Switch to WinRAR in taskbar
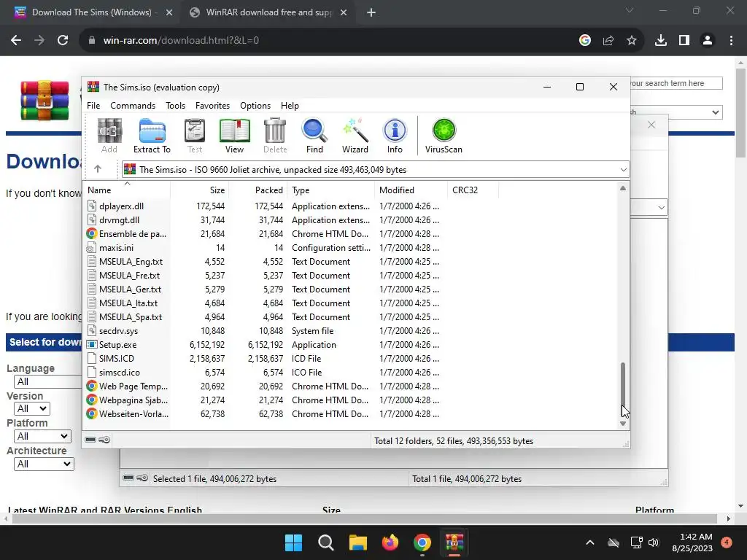Viewport: 747px width, 560px height. (454, 542)
